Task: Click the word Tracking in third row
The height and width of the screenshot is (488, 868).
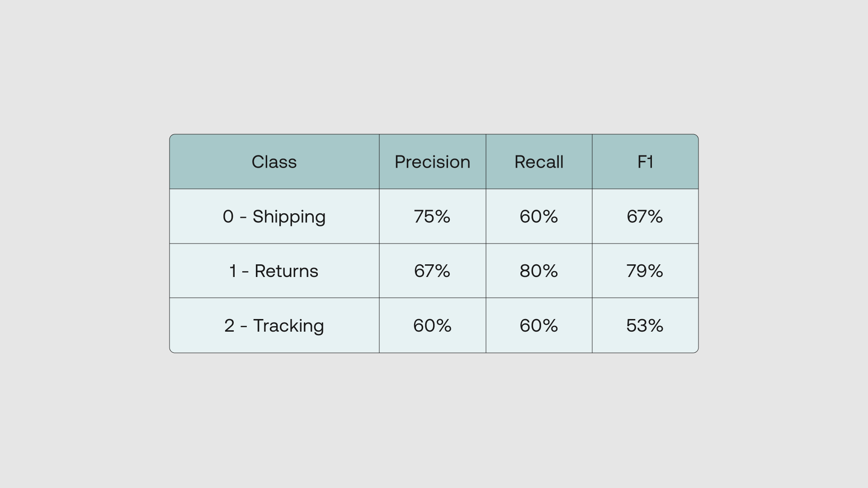Action: [x=288, y=326]
